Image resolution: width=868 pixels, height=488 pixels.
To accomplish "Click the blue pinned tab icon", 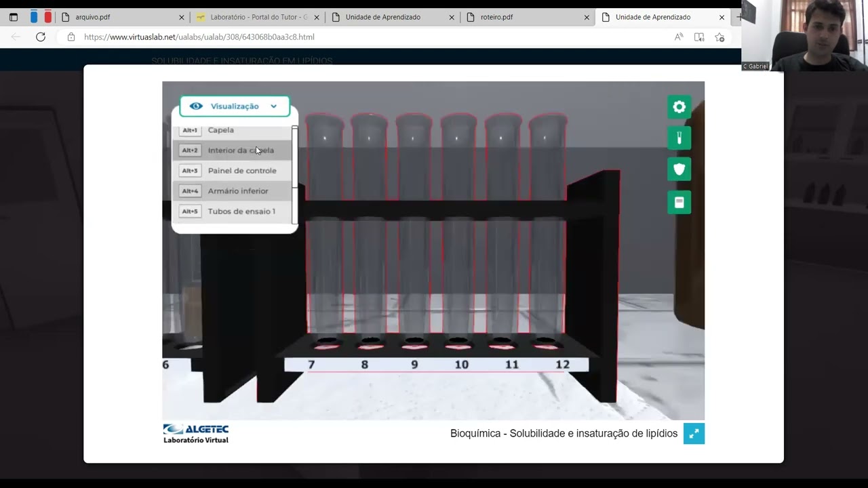I will tap(34, 17).
